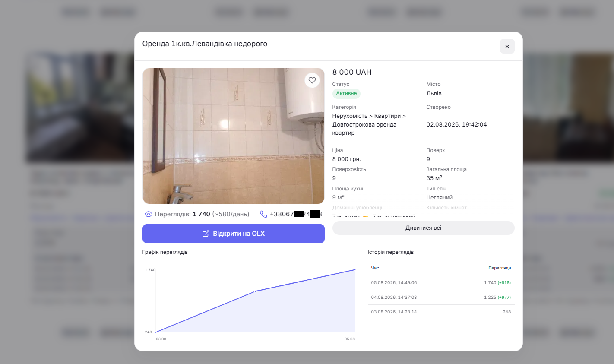This screenshot has width=614, height=364.
Task: Click the Активне status badge
Action: pyautogui.click(x=346, y=93)
